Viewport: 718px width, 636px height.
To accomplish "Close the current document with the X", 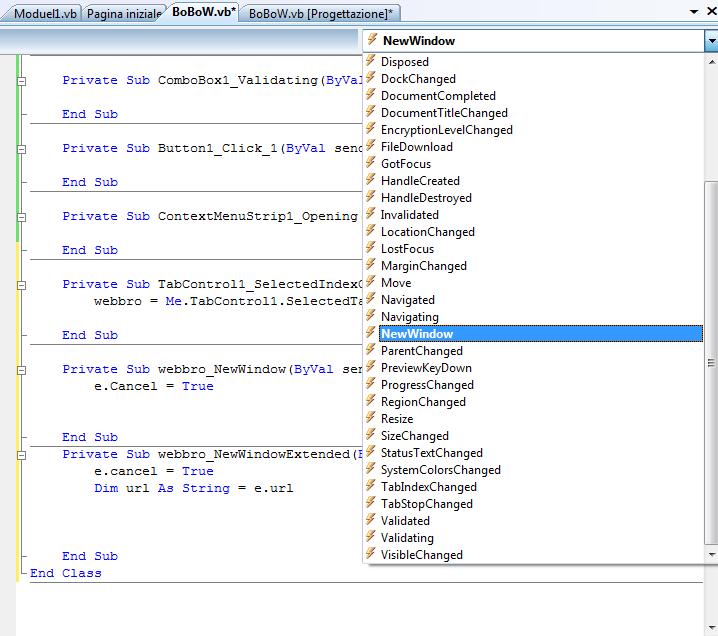I will click(712, 11).
